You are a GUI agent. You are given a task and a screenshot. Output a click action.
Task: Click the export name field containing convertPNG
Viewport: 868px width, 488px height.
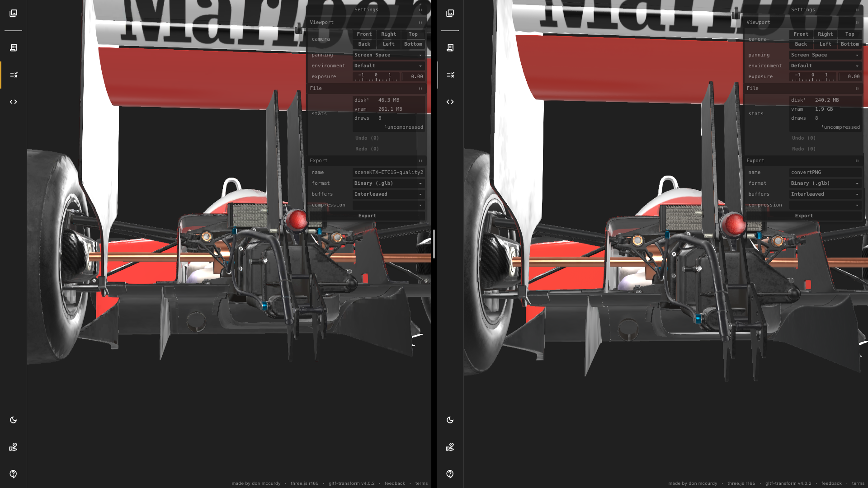825,172
